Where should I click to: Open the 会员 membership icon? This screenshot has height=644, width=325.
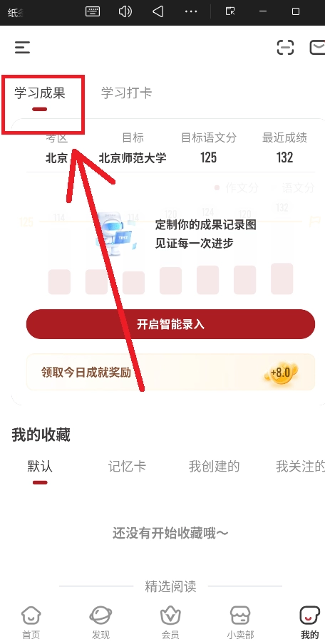[170, 623]
